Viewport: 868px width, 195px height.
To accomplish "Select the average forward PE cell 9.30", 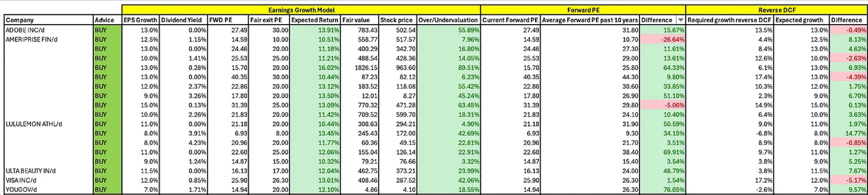I will point(590,133).
